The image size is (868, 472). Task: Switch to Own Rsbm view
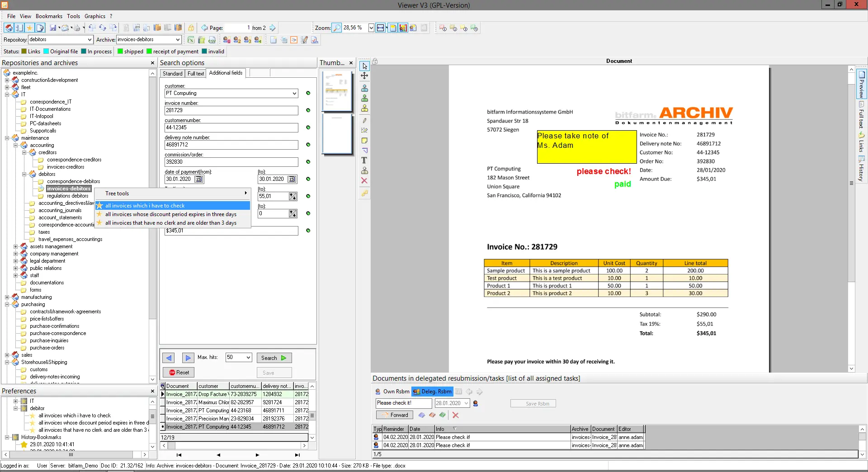click(x=392, y=392)
